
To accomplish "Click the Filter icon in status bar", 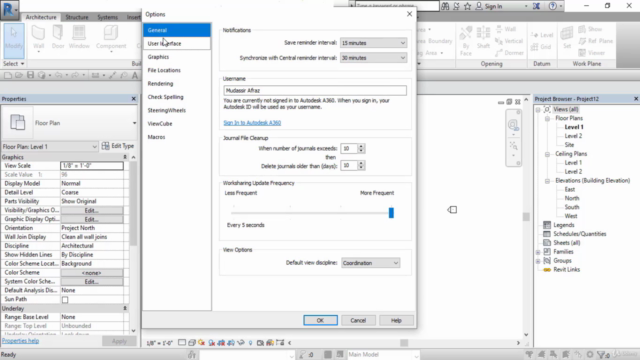I will point(602,354).
